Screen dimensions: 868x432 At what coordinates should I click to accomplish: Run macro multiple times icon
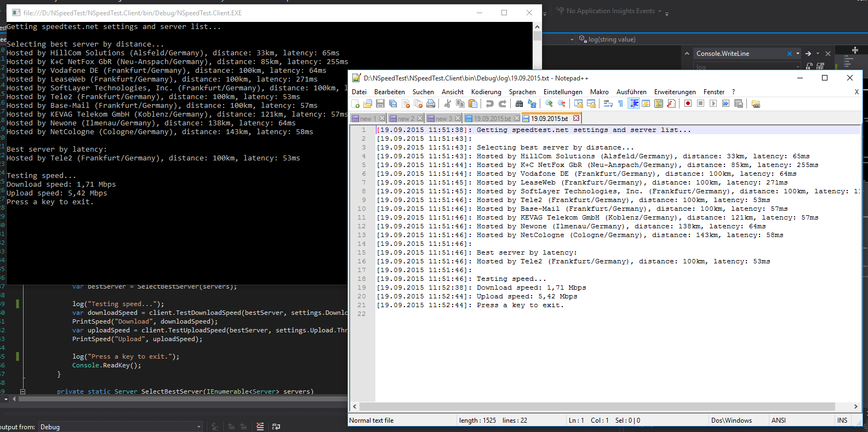pos(726,103)
